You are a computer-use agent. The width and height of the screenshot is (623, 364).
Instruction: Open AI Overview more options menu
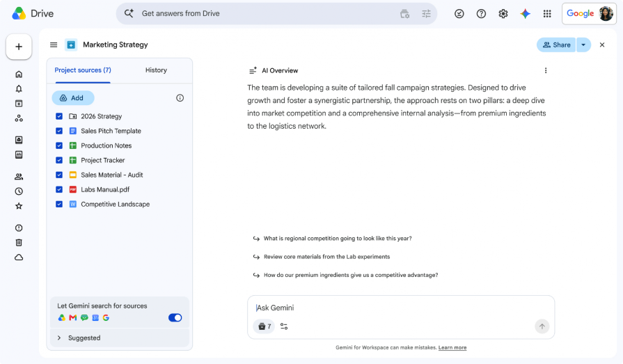pos(546,70)
